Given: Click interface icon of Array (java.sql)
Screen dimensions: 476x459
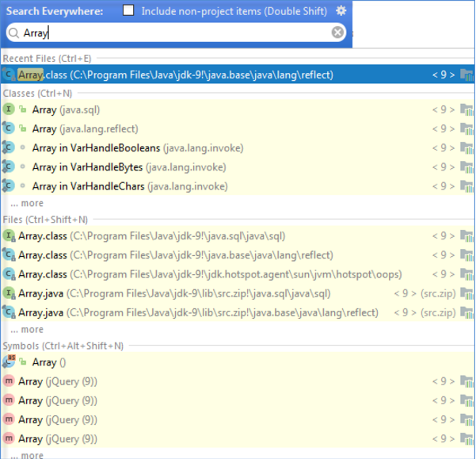Looking at the screenshot, I should click(9, 109).
